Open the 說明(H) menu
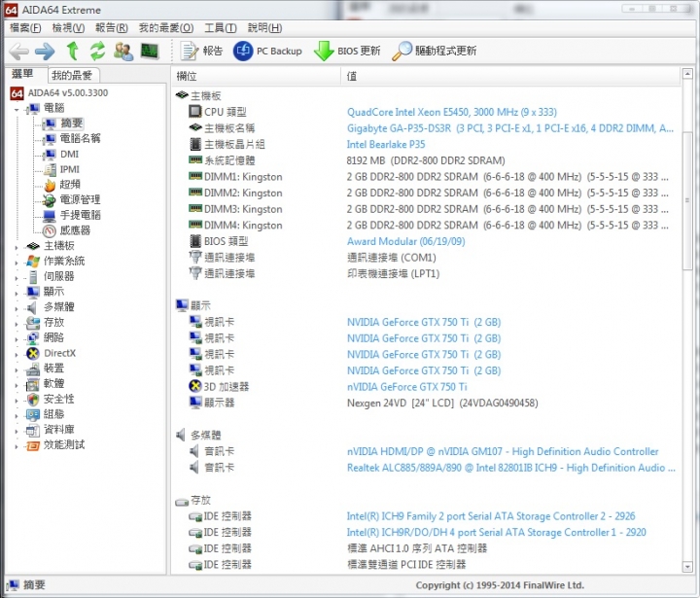The height and width of the screenshot is (598, 700). point(264,27)
